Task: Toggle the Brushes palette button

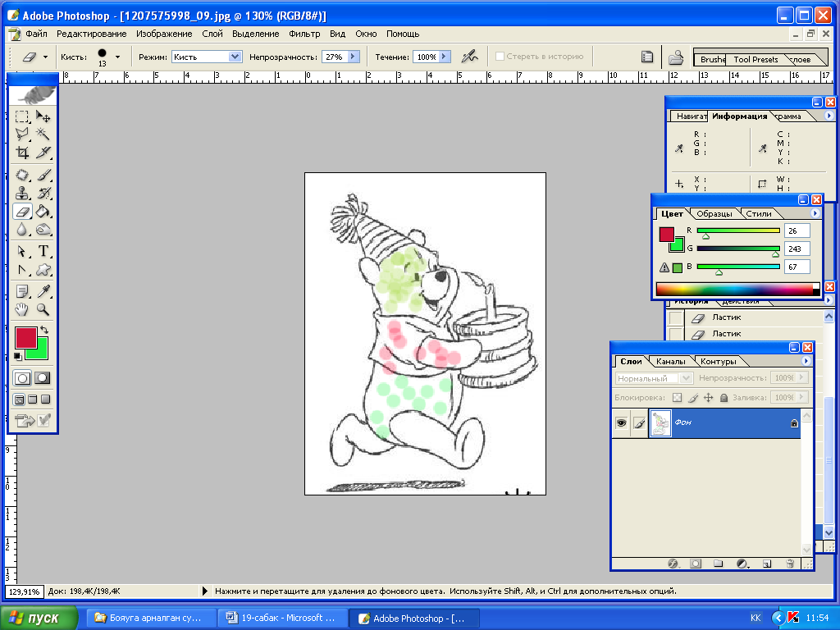Action: 647,57
